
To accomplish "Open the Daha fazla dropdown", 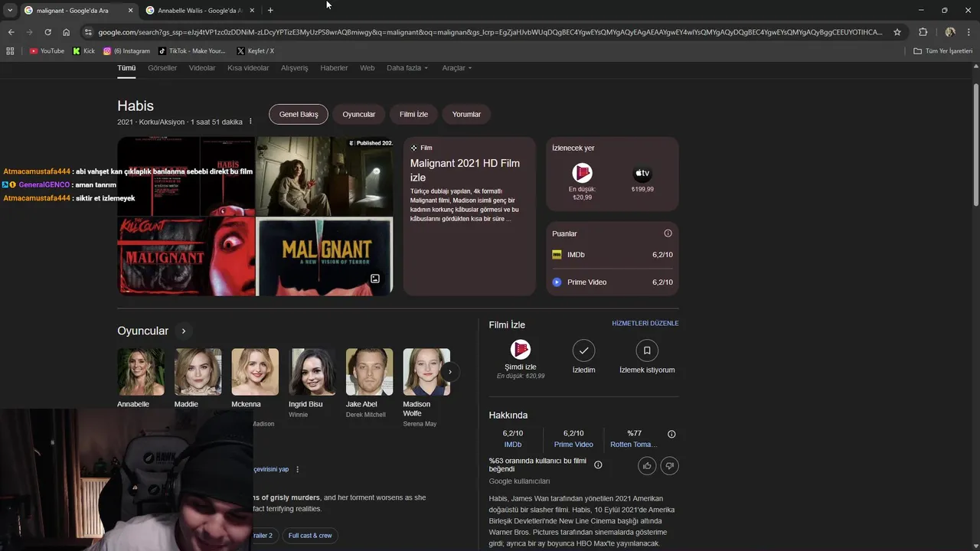I will point(407,68).
